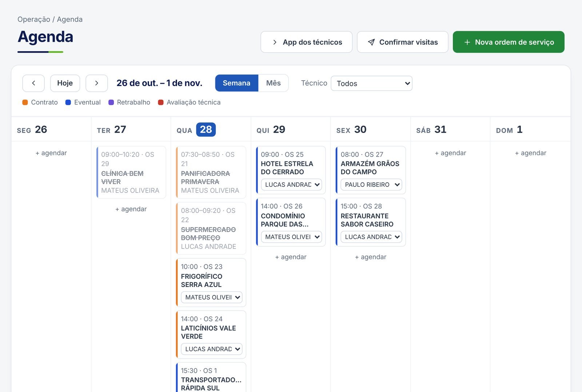The width and height of the screenshot is (582, 392).
Task: Add appointment on Sunday 1
Action: click(x=530, y=153)
